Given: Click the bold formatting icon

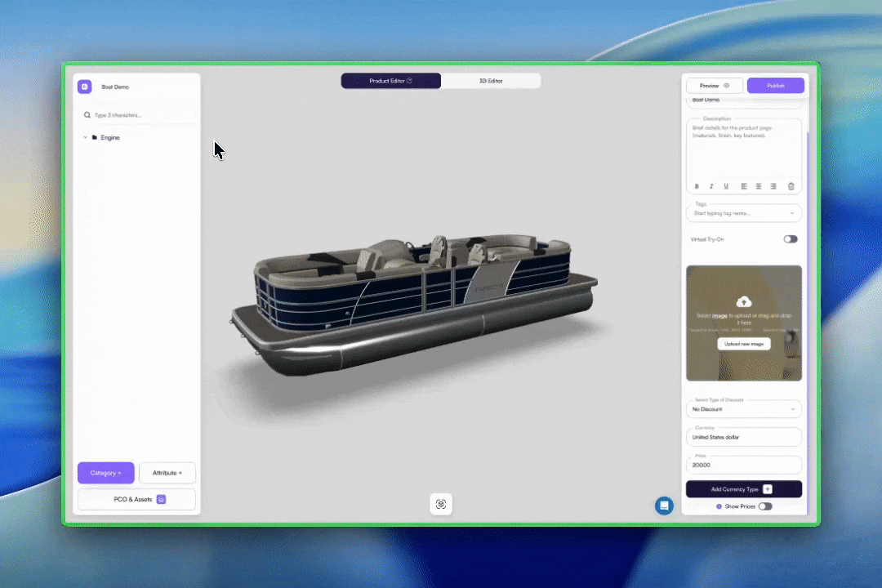Looking at the screenshot, I should pyautogui.click(x=697, y=186).
